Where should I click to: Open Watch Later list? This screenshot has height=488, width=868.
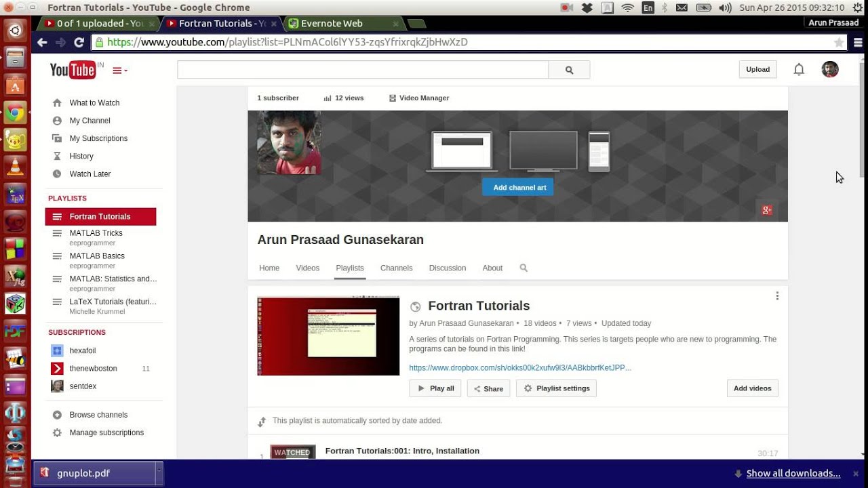[90, 174]
